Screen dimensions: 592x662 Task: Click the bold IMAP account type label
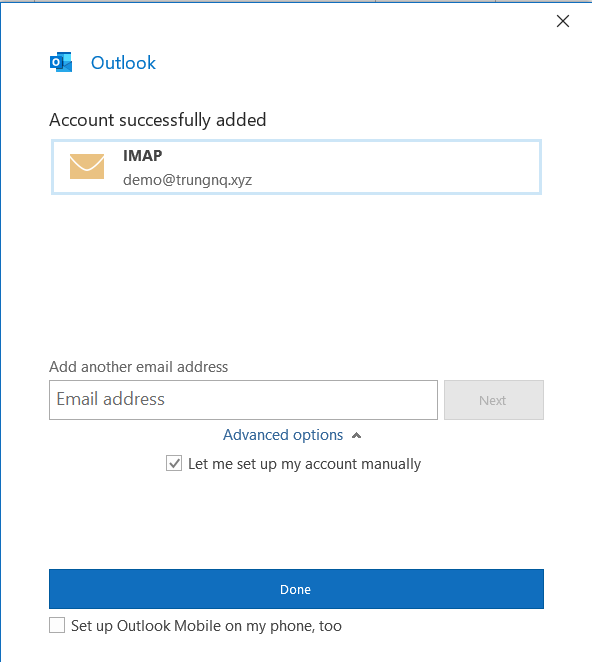[x=142, y=156]
